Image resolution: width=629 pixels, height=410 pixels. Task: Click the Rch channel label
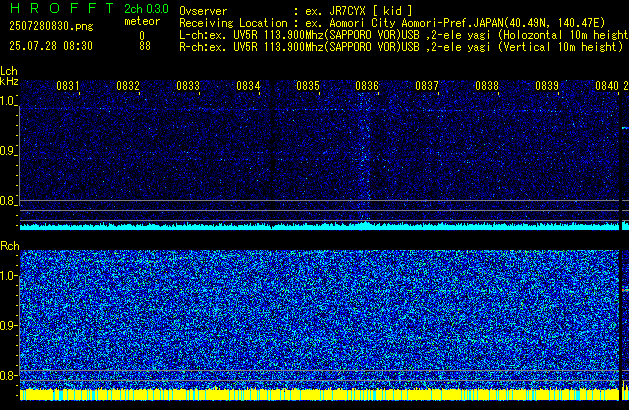pyautogui.click(x=10, y=246)
